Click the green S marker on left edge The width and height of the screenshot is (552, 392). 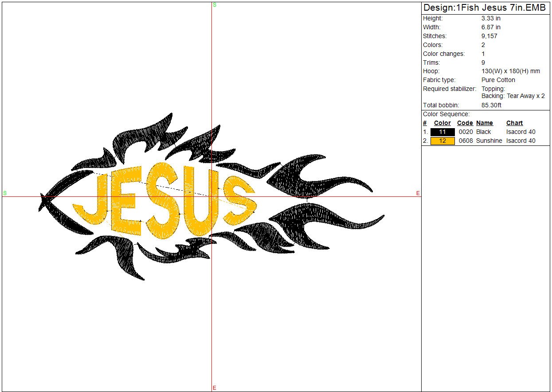[5, 193]
